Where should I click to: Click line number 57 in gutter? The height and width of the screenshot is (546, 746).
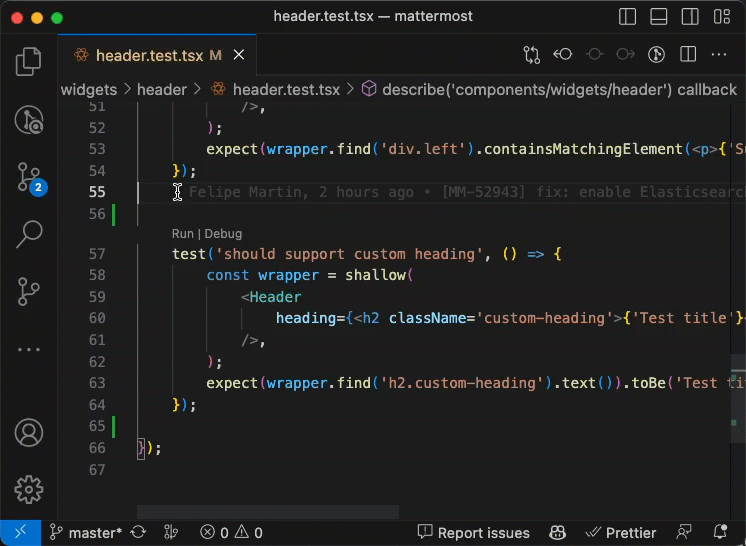(x=97, y=254)
